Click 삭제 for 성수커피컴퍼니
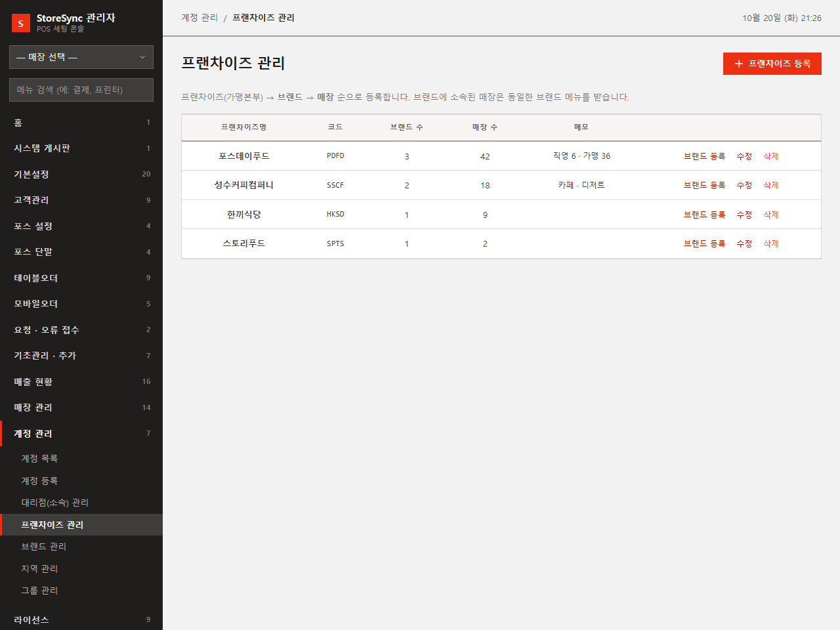The width and height of the screenshot is (840, 630). (x=771, y=185)
